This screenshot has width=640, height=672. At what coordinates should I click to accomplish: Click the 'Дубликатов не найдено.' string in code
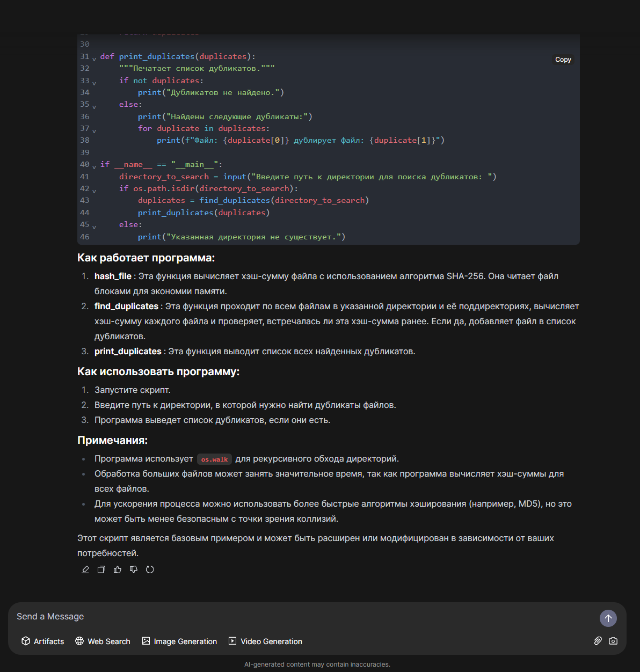point(223,92)
